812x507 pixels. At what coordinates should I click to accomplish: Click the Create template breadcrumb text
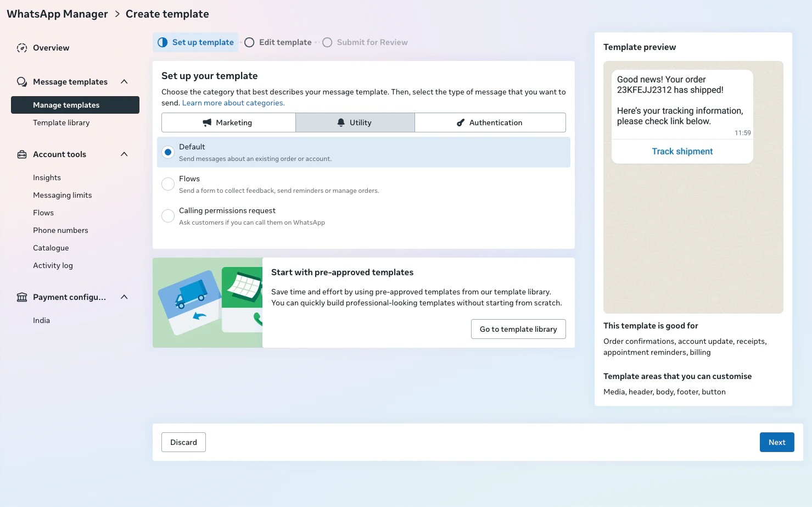[x=167, y=14]
